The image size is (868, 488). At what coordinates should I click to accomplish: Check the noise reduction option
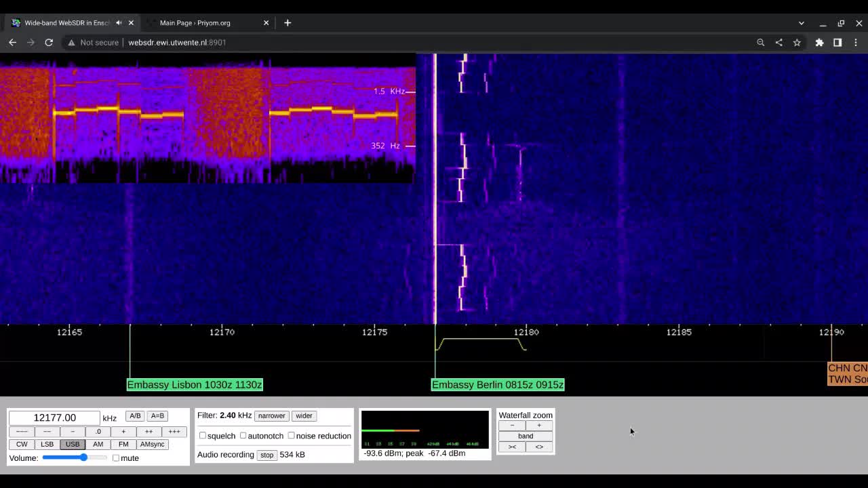coord(291,436)
